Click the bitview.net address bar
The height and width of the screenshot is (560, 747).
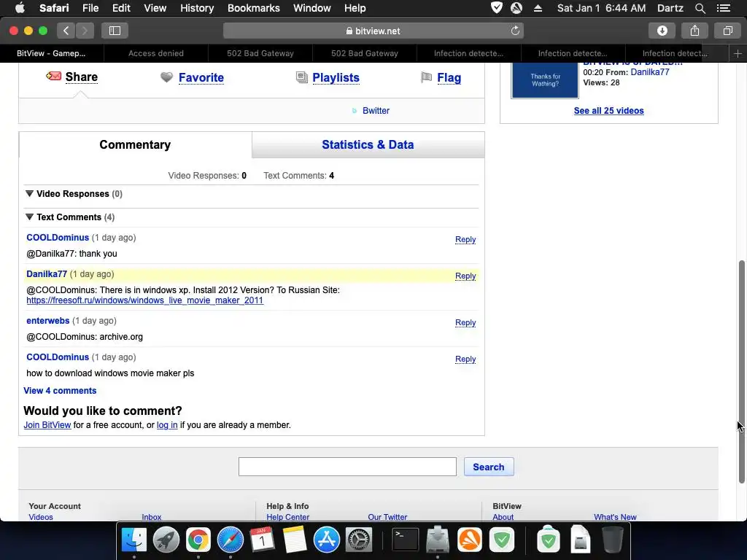[373, 31]
